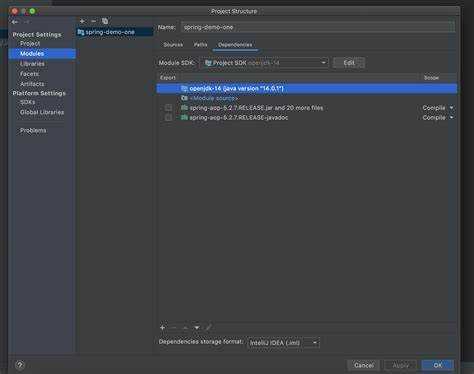This screenshot has height=374, width=474.
Task: Open the Problems page
Action: [x=33, y=130]
